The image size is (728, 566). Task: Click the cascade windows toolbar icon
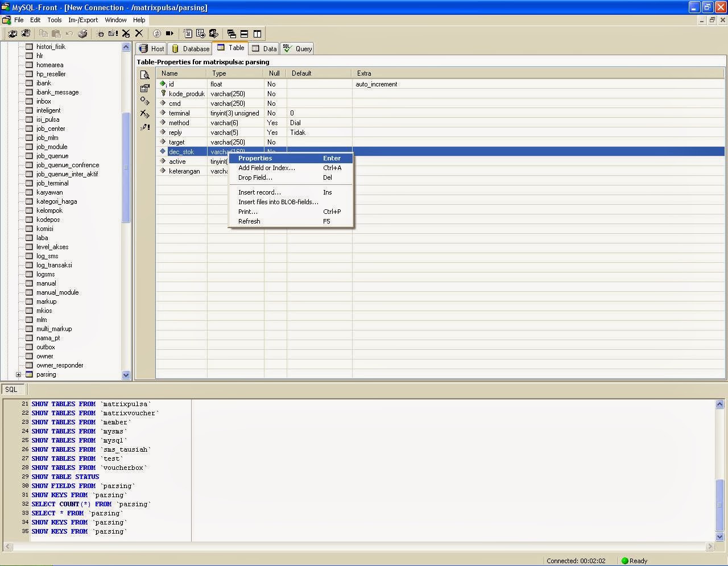click(231, 34)
